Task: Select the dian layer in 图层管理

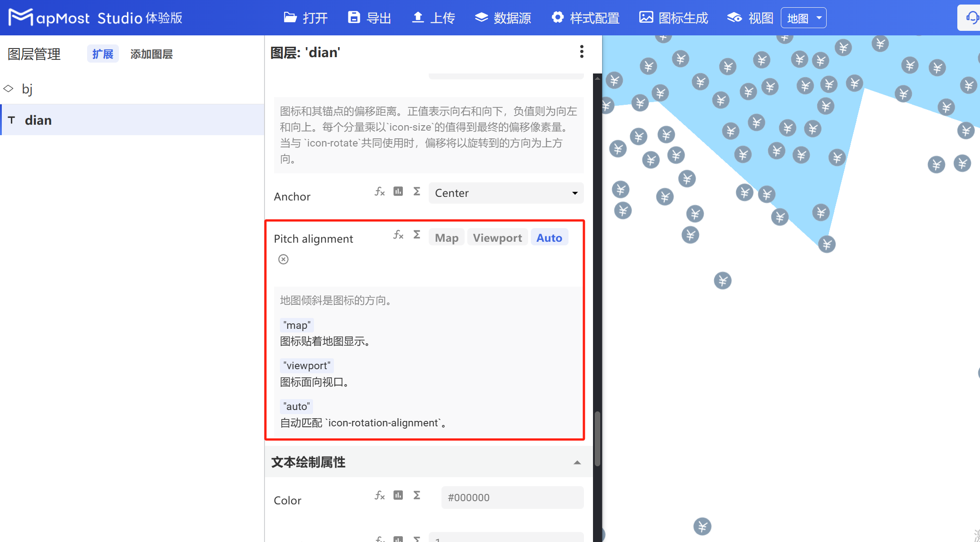Action: point(38,120)
